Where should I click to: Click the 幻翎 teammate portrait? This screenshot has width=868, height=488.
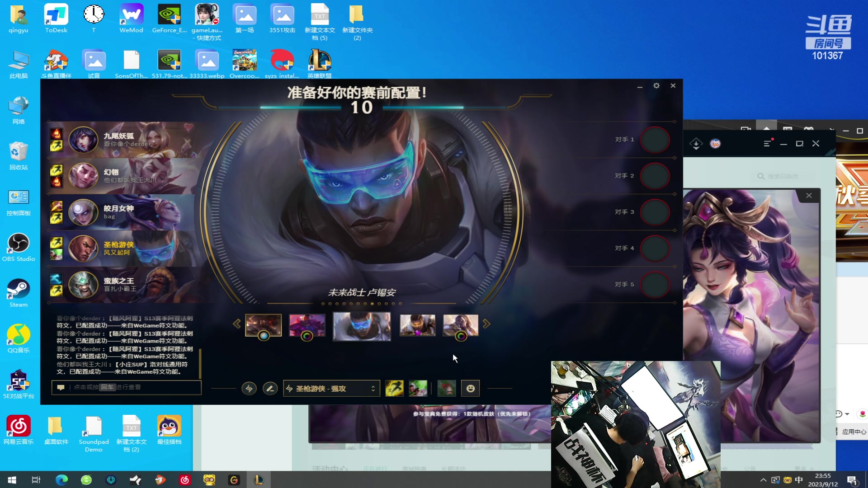(x=83, y=176)
